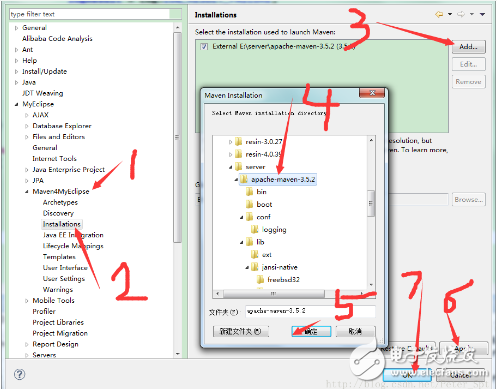Click the help question mark icon
The height and width of the screenshot is (389, 497).
click(19, 374)
